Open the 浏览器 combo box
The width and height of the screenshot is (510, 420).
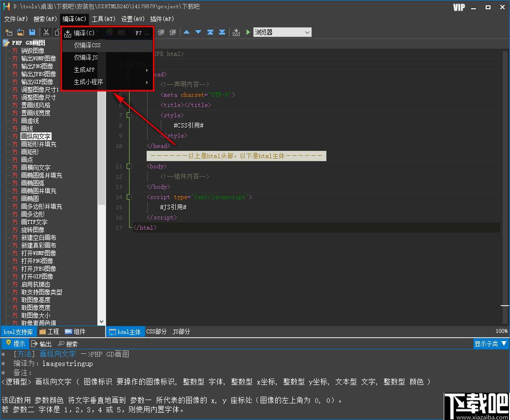(x=282, y=32)
